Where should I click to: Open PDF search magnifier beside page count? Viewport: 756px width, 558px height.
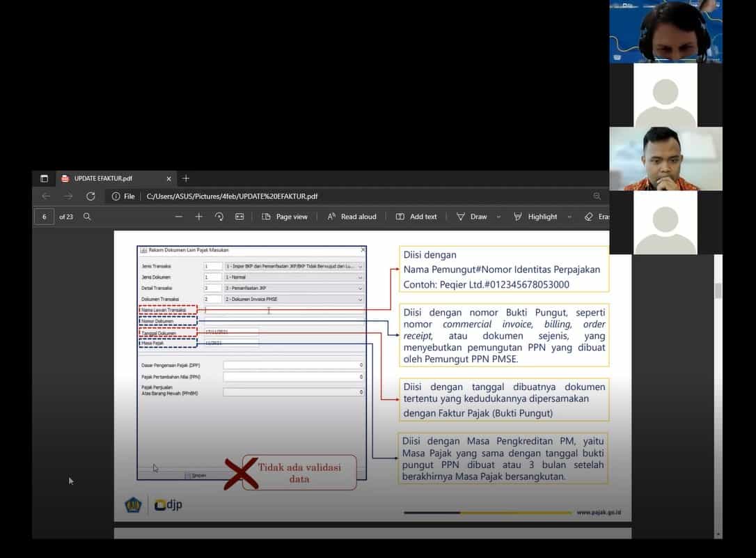(87, 217)
